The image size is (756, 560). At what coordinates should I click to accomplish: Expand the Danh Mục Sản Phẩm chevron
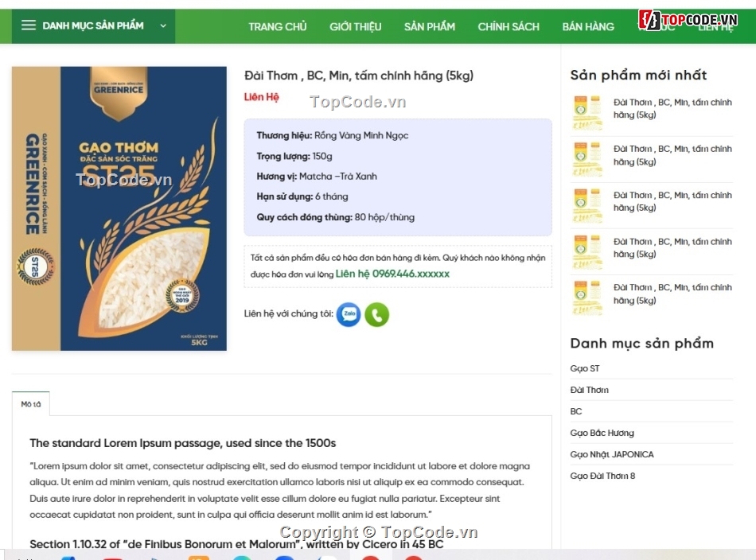click(x=163, y=26)
